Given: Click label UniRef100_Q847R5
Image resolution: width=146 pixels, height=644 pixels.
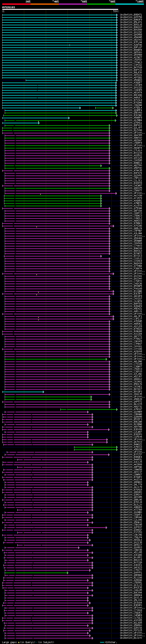Looking at the screenshot, I should pyautogui.click(x=131, y=135).
